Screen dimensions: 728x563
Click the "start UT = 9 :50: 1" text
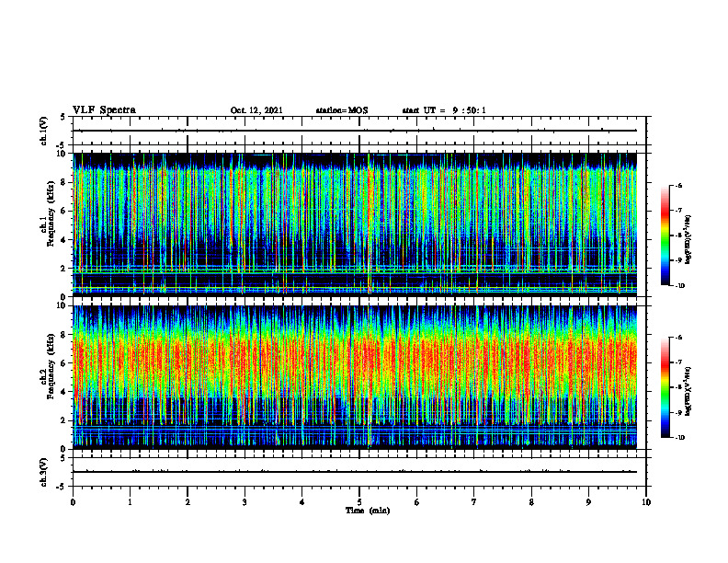tap(444, 110)
